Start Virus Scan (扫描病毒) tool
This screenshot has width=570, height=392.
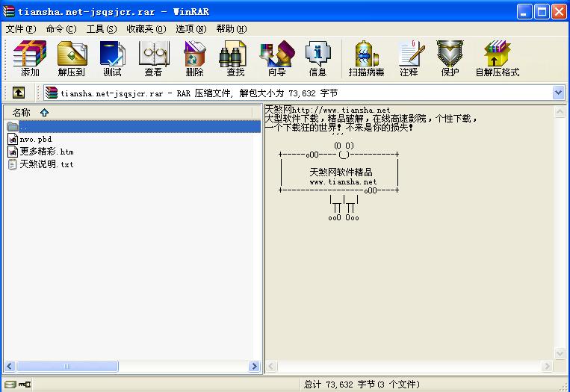coord(366,53)
